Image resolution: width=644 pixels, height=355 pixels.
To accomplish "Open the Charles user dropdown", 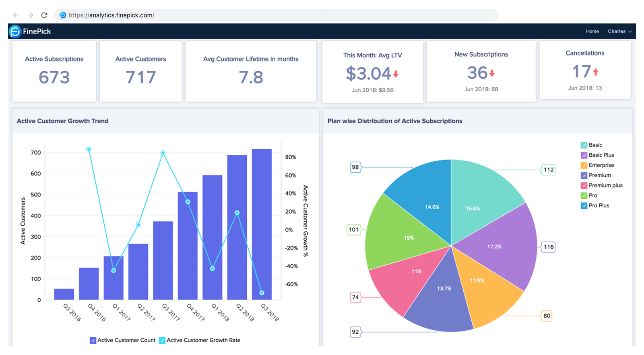I will tap(619, 31).
